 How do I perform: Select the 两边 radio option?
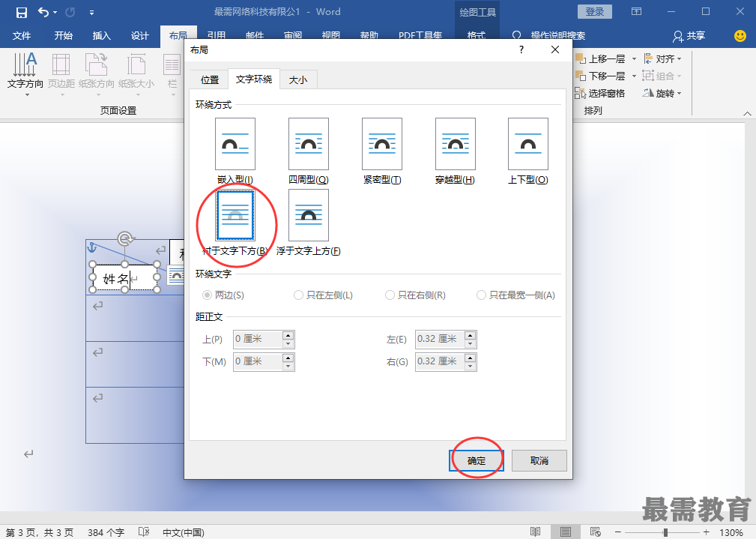click(x=223, y=295)
